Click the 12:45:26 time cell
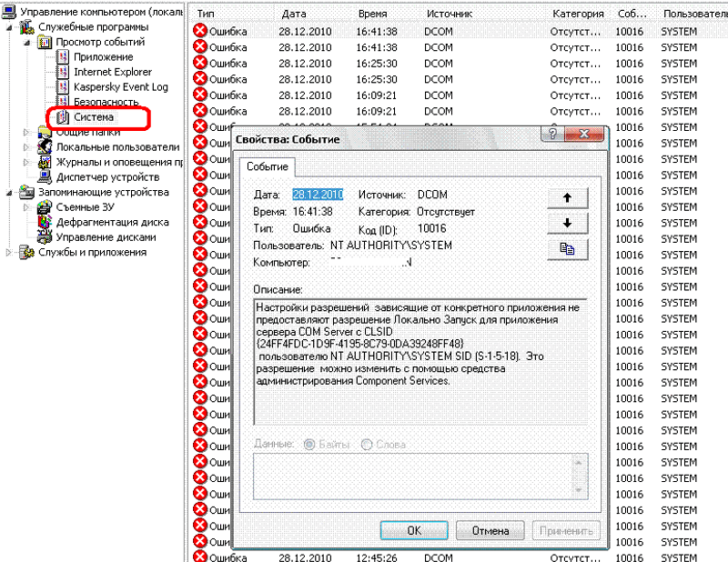Image resolution: width=728 pixels, height=562 pixels. coord(377,557)
